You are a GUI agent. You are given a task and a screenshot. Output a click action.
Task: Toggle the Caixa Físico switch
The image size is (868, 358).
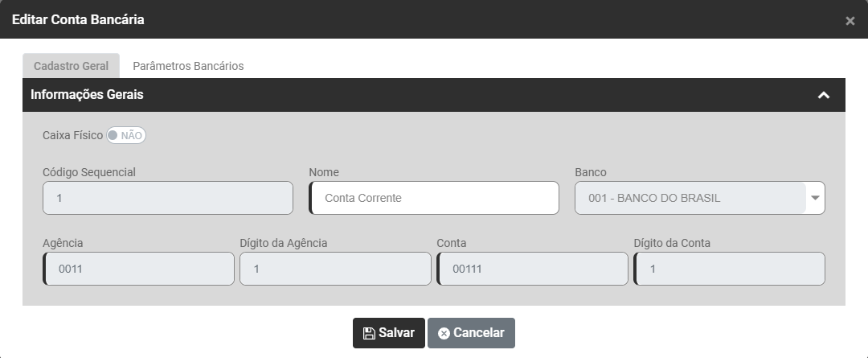[126, 135]
